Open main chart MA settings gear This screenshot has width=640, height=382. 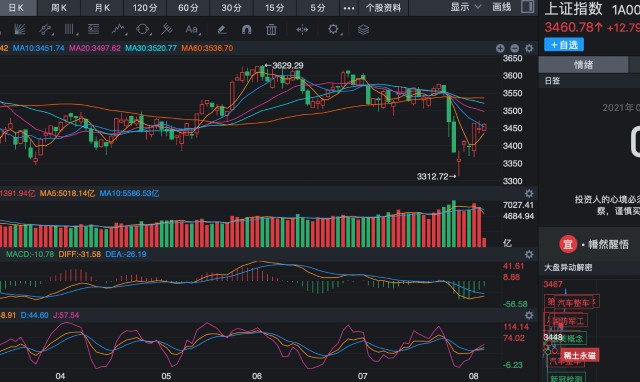[x=529, y=48]
